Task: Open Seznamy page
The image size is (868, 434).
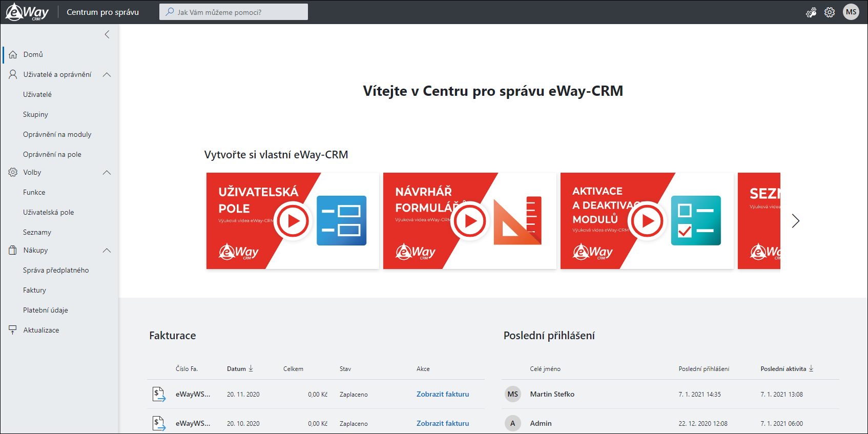Action: point(37,232)
